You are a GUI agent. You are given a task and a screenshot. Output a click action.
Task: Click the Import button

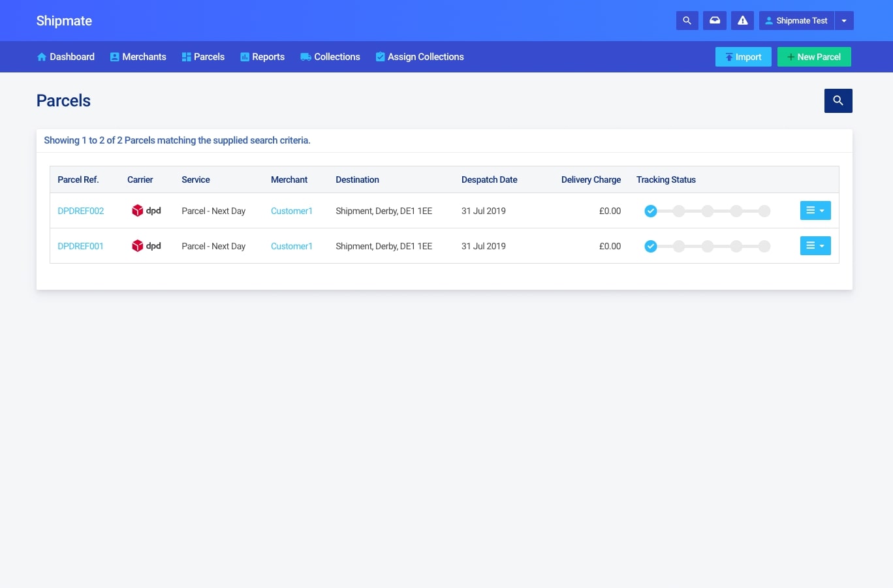pyautogui.click(x=744, y=57)
